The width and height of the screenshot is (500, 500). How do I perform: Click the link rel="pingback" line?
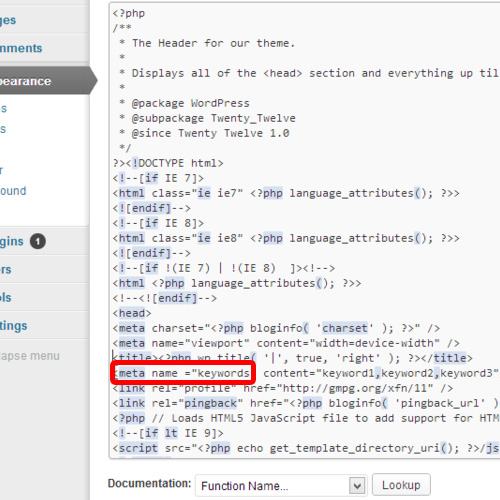pyautogui.click(x=306, y=403)
